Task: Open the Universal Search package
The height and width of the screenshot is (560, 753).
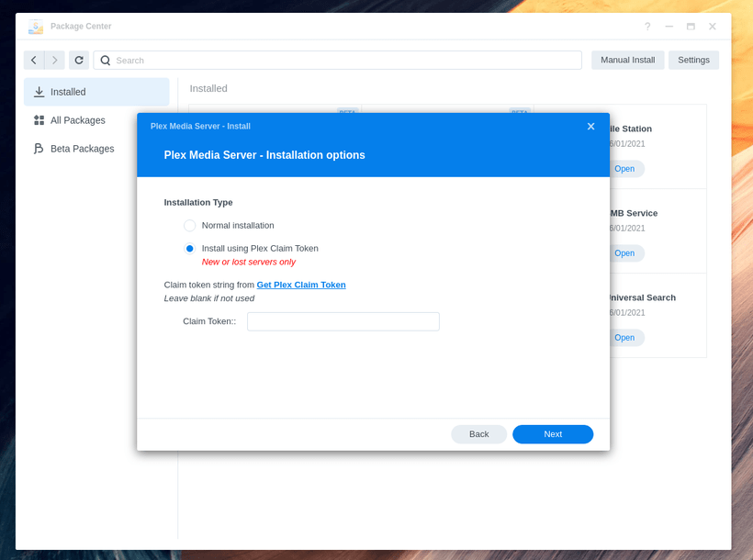Action: pyautogui.click(x=626, y=338)
